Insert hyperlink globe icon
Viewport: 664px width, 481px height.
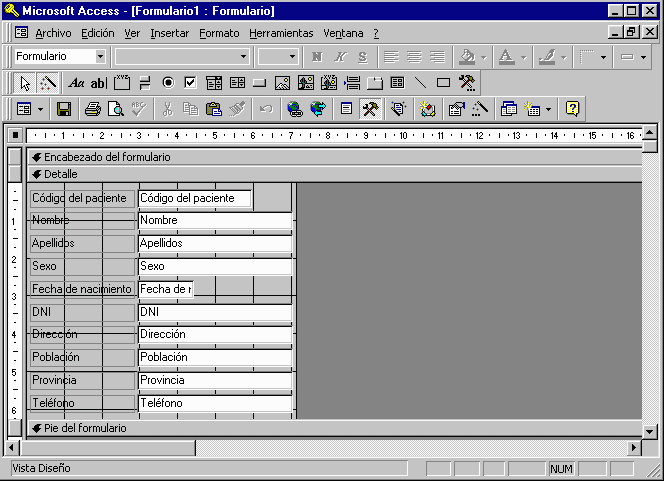click(x=295, y=109)
